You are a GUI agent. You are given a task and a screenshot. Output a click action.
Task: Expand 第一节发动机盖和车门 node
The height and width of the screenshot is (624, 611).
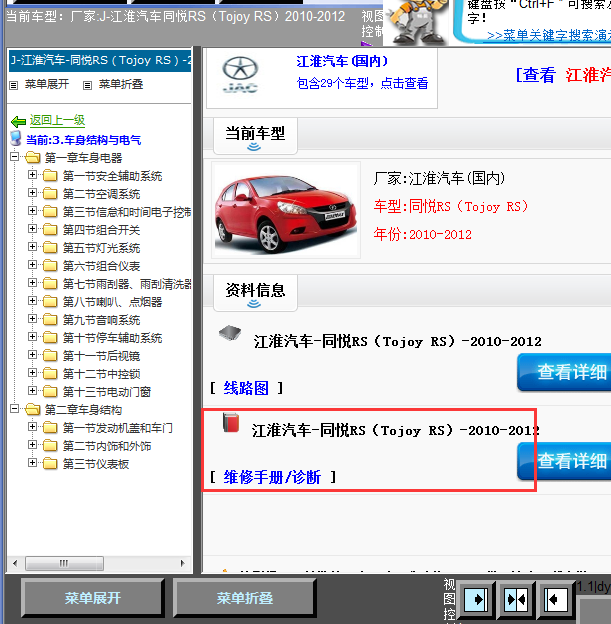(32, 427)
